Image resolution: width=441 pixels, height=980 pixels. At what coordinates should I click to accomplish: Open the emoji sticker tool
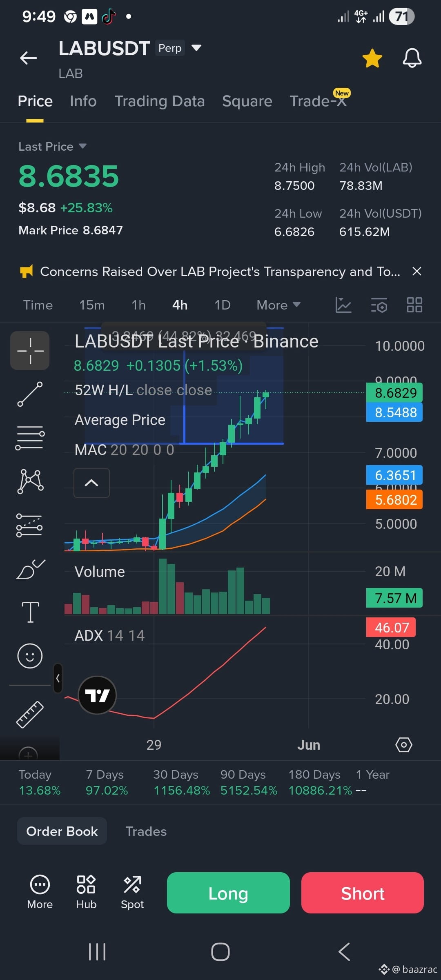tap(30, 656)
